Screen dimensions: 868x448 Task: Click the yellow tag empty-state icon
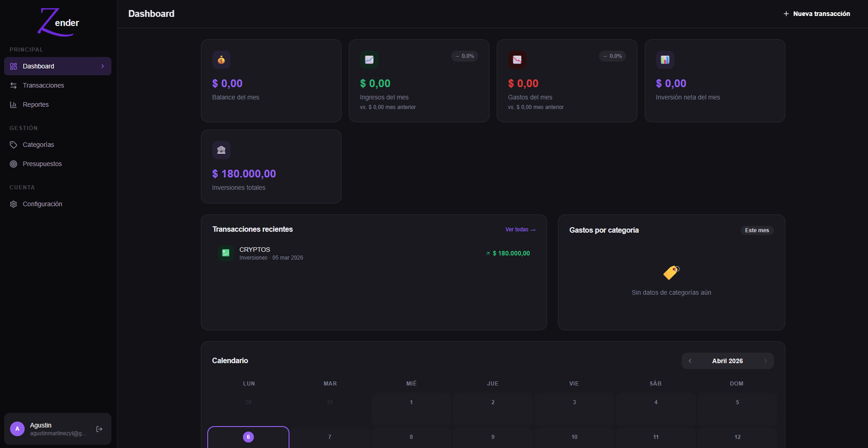coord(671,272)
